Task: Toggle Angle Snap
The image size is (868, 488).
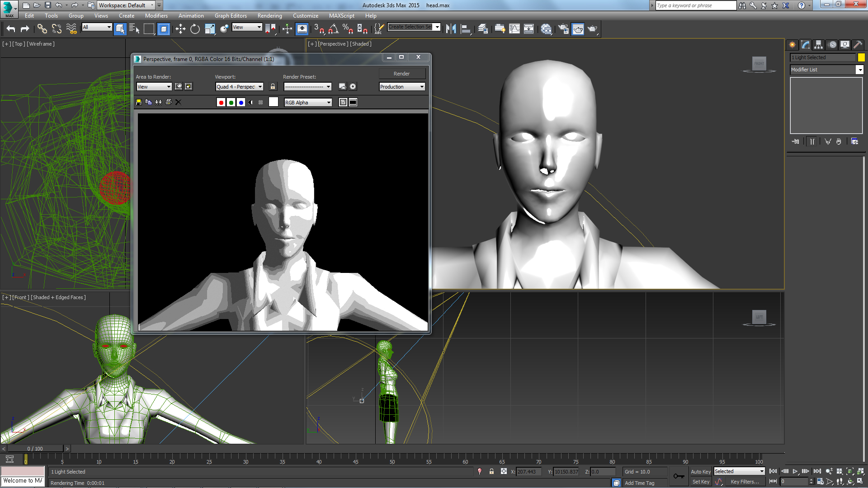Action: [x=334, y=29]
